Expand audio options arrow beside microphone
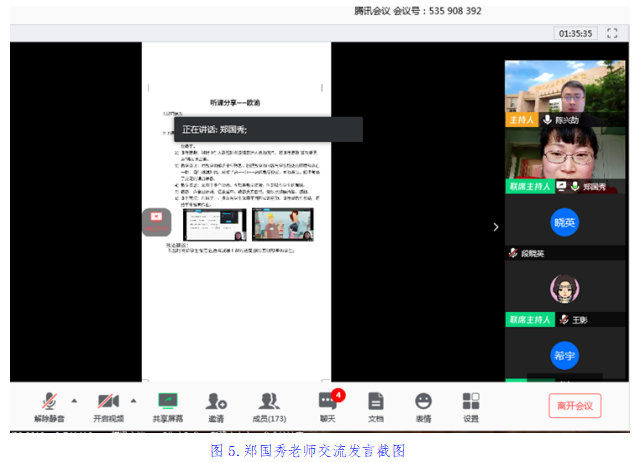The width and height of the screenshot is (634, 462). pyautogui.click(x=74, y=400)
